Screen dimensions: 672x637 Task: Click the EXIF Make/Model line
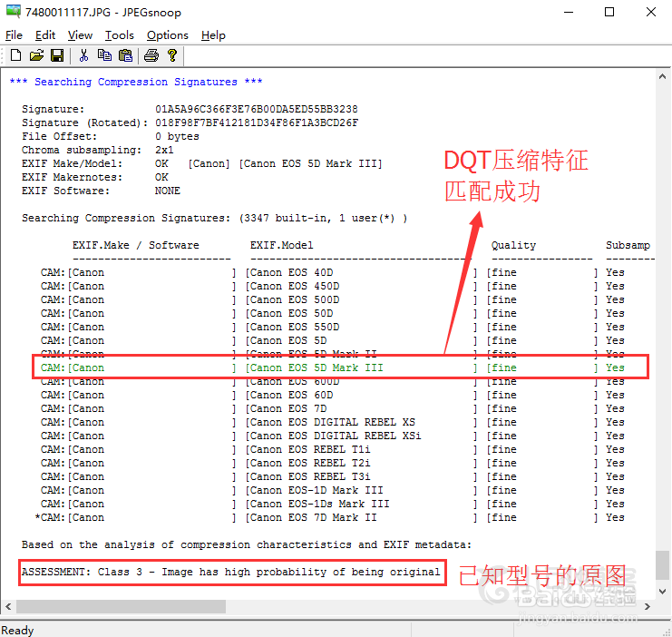pos(202,163)
